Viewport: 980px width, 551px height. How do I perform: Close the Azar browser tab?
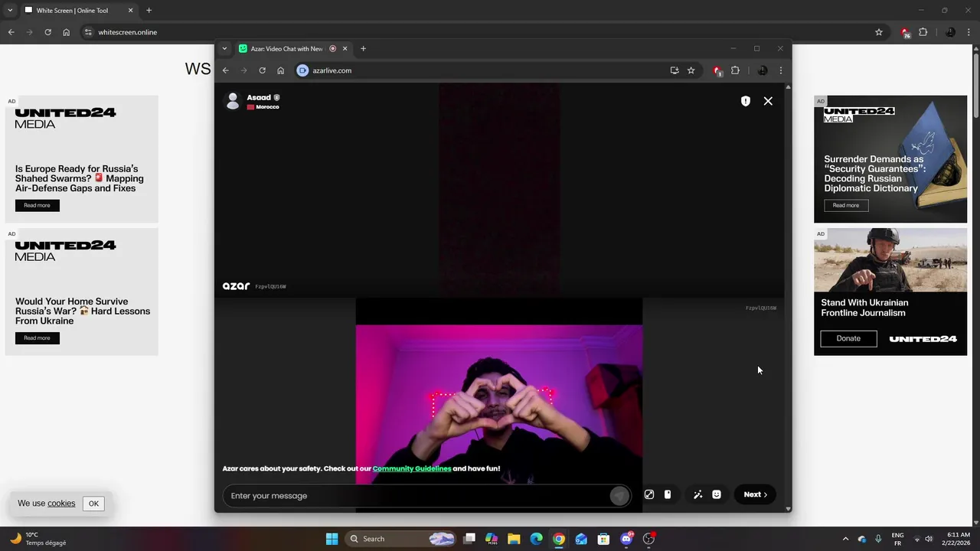click(x=345, y=48)
